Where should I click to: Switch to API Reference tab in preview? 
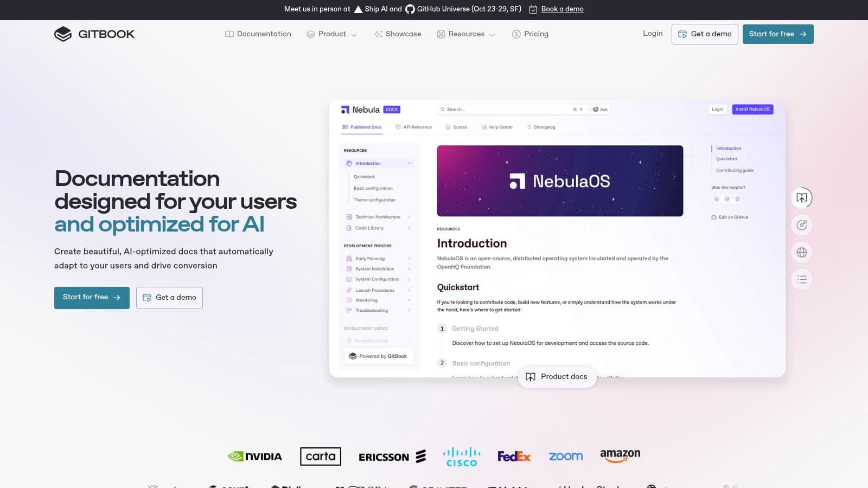413,127
